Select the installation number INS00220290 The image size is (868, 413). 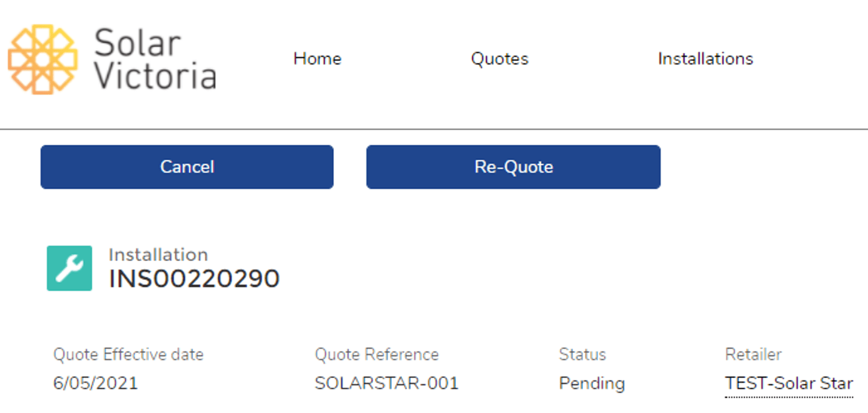coord(194,279)
